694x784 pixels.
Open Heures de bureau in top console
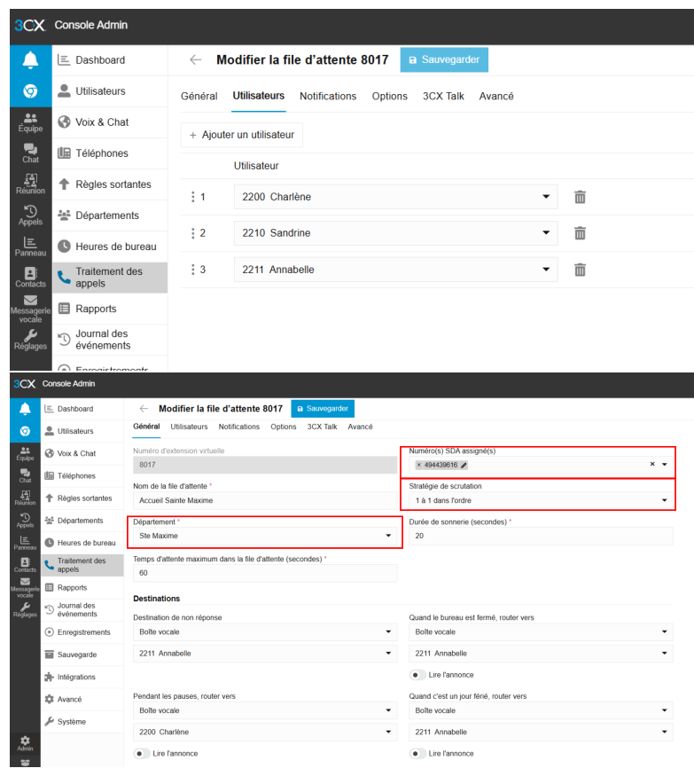point(110,247)
